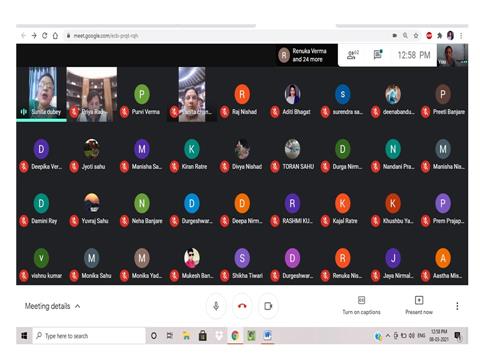Click the Renuka Verma and 24 more banner
The width and height of the screenshot is (480, 360).
303,55
